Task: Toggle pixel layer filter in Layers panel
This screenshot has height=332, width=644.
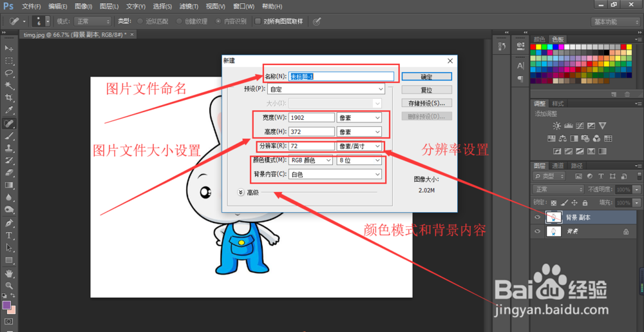Action: [579, 176]
